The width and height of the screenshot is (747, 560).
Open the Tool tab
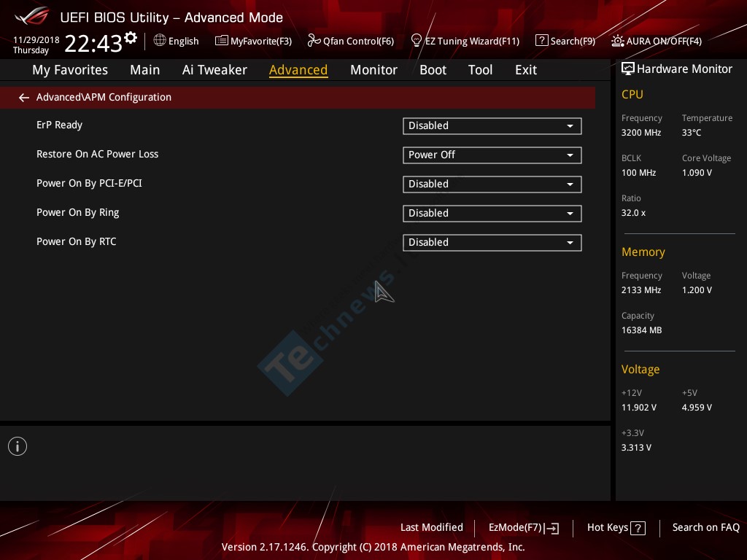point(480,70)
